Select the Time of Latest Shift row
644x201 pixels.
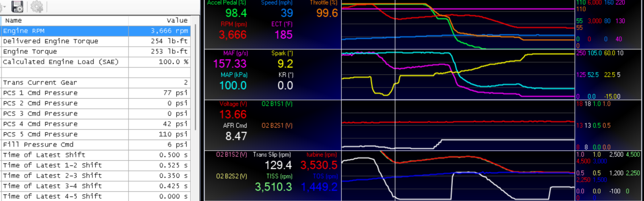click(x=96, y=155)
